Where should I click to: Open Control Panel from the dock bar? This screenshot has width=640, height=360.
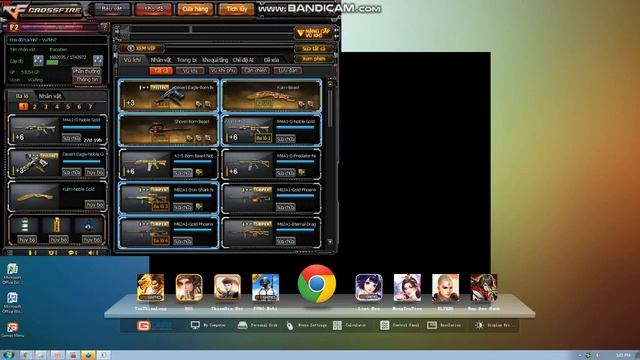tap(400, 325)
